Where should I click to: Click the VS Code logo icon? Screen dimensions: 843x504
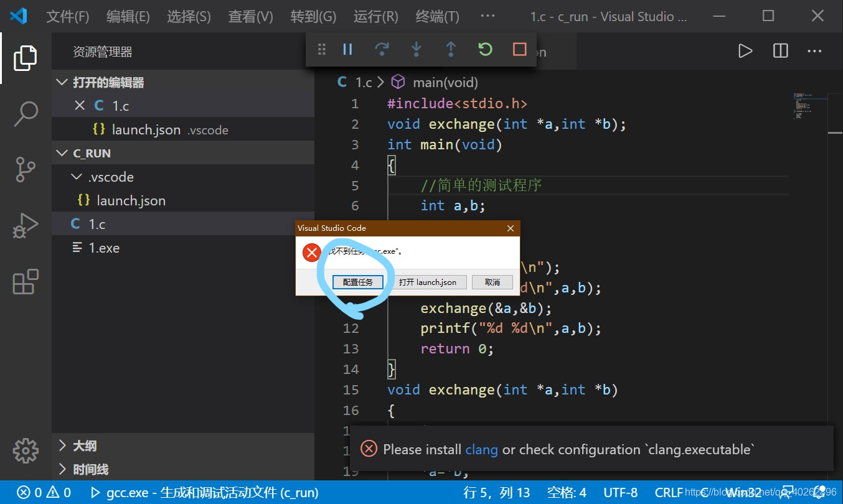19,16
